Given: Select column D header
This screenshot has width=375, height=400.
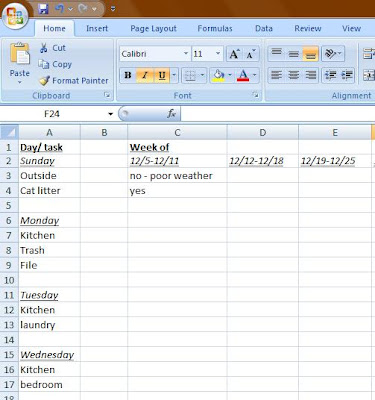Looking at the screenshot, I should coord(263,133).
